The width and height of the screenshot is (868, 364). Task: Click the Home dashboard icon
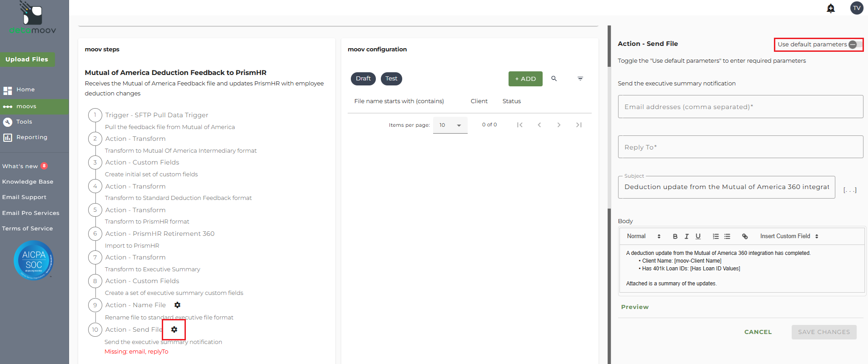8,90
